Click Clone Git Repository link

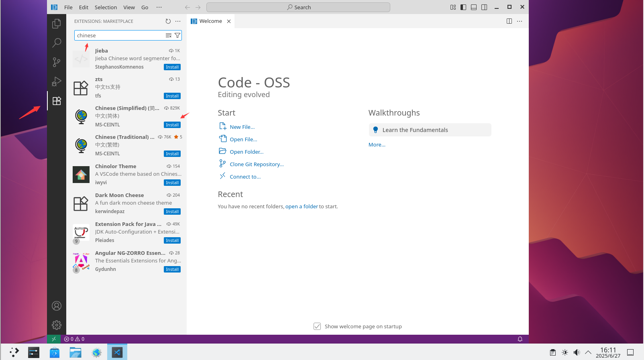pyautogui.click(x=257, y=164)
